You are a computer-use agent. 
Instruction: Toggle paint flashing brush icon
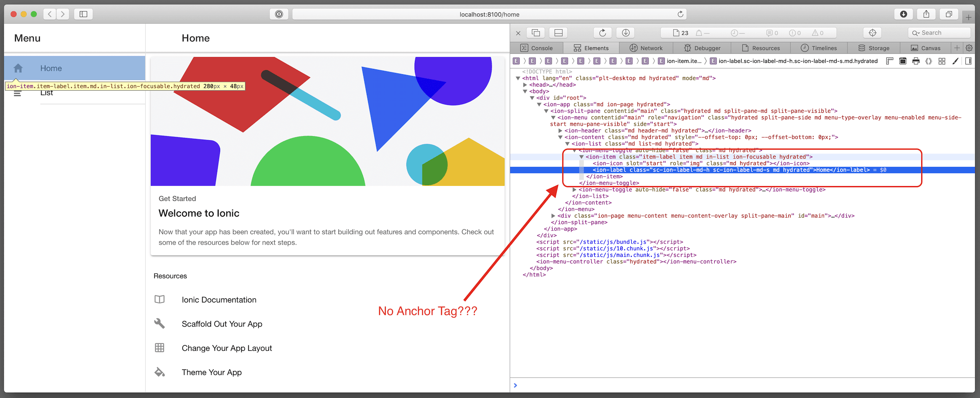(x=955, y=61)
